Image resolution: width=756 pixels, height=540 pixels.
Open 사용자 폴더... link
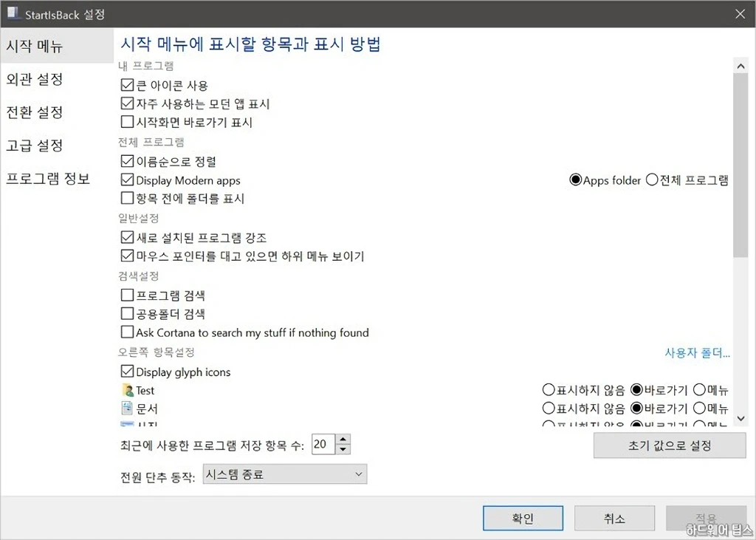pyautogui.click(x=697, y=353)
